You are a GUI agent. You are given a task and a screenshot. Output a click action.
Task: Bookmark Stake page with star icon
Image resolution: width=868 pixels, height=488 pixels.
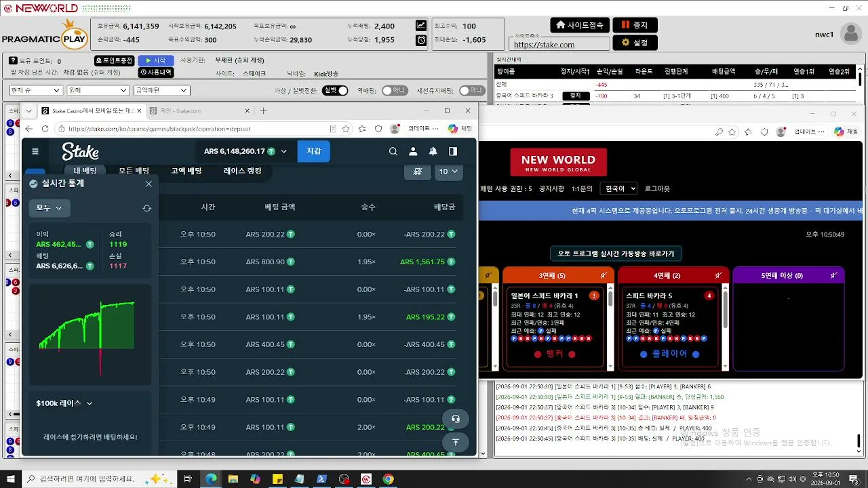pos(346,129)
